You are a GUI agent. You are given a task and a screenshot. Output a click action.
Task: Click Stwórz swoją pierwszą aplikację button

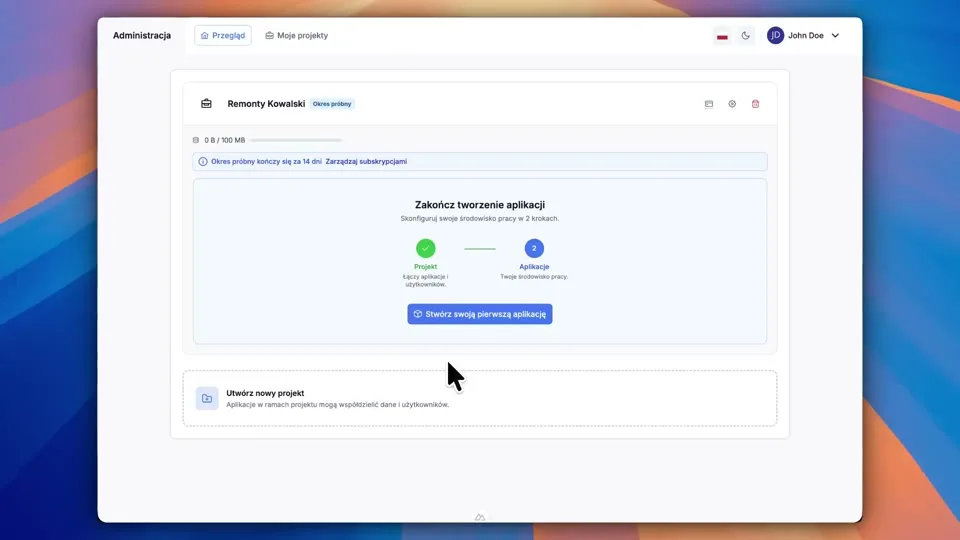tap(480, 314)
